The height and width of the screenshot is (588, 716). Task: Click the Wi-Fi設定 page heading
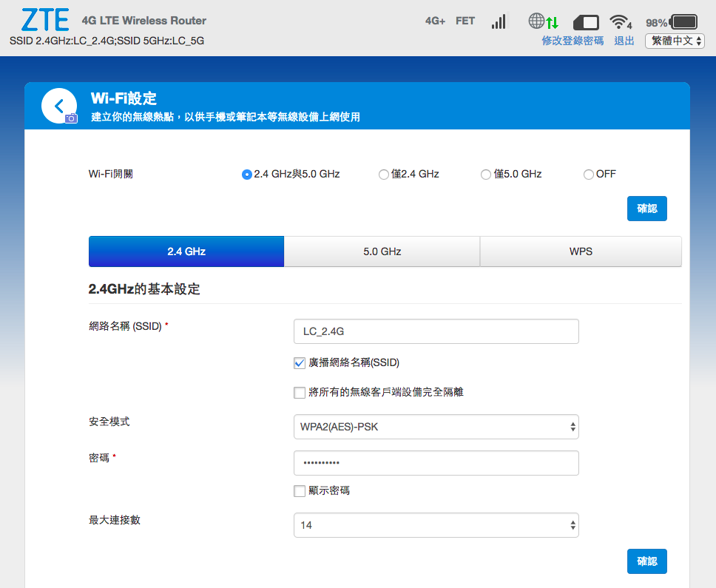[124, 98]
